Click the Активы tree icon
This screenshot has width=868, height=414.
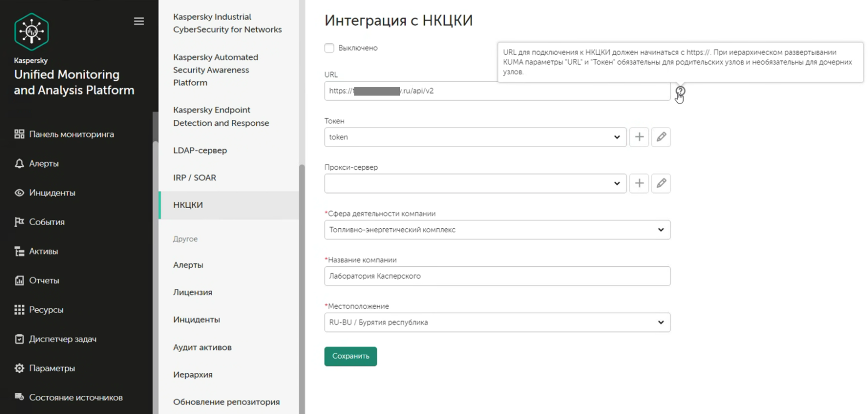19,251
